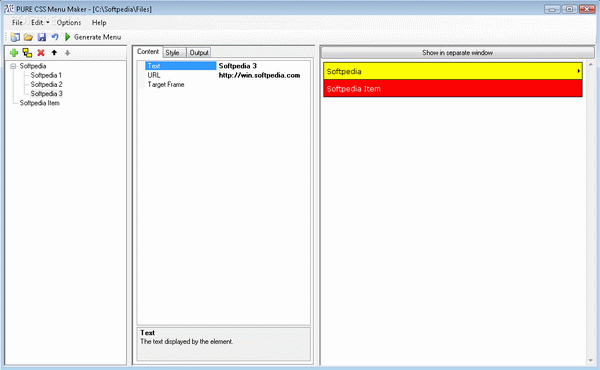This screenshot has height=370, width=600.
Task: Open the Edit menu dropdown arrow
Action: point(48,23)
